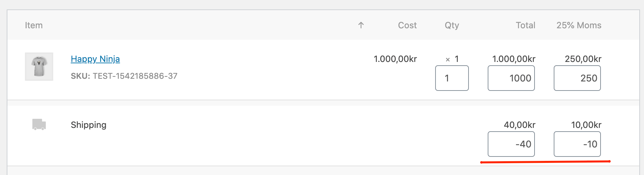The image size is (644, 175).
Task: Focus the shipping total field showing -40
Action: point(511,144)
